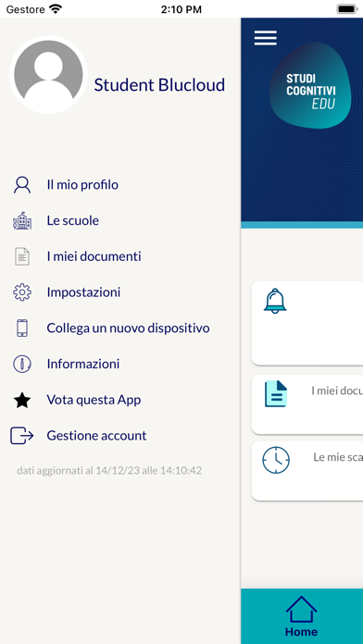Select Collega un nuovo dispositivo
Viewport: 363px width, 644px height.
[x=129, y=328]
